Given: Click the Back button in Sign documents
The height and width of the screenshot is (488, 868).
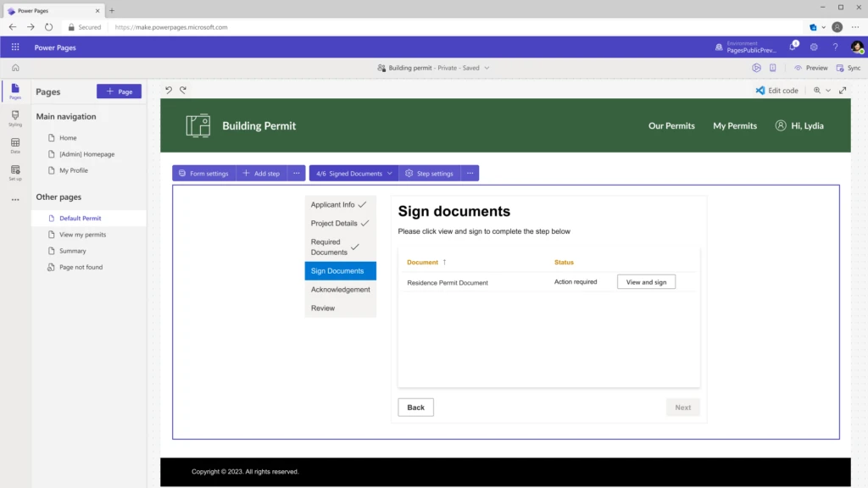Looking at the screenshot, I should coord(415,407).
